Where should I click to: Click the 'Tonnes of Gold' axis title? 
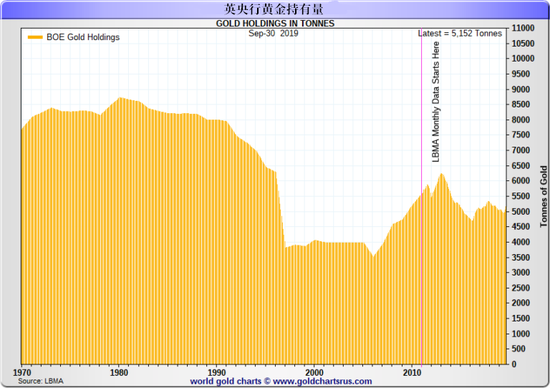point(543,196)
